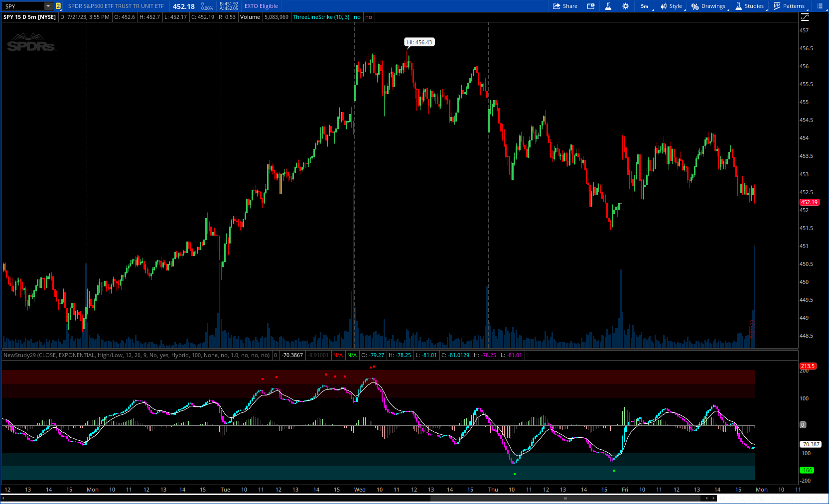829x504 pixels.
Task: Click the SPDR S&P500 ETF TRUST description
Action: coord(116,6)
